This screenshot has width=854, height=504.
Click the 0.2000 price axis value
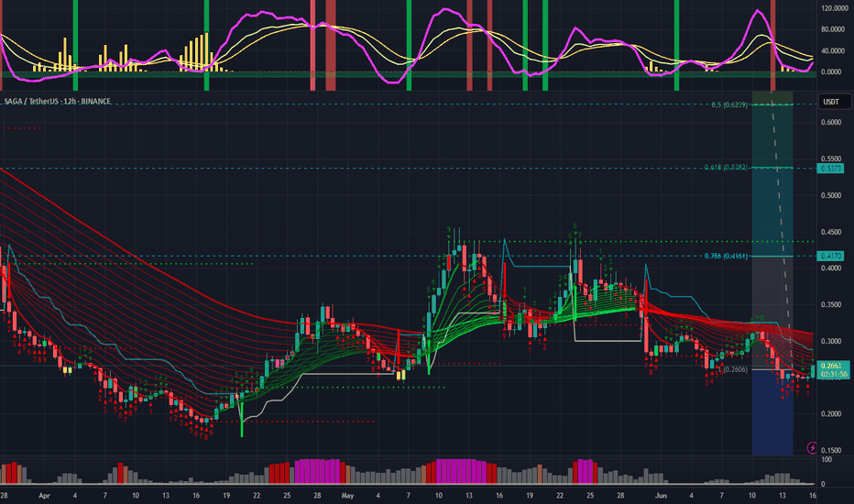831,413
